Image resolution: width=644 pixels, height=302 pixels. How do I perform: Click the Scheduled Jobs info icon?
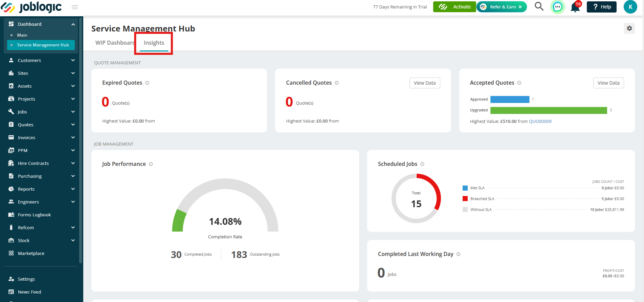click(x=422, y=164)
